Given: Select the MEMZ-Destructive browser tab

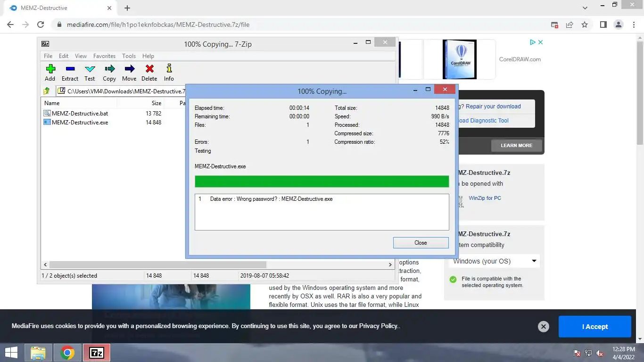Looking at the screenshot, I should 60,8.
